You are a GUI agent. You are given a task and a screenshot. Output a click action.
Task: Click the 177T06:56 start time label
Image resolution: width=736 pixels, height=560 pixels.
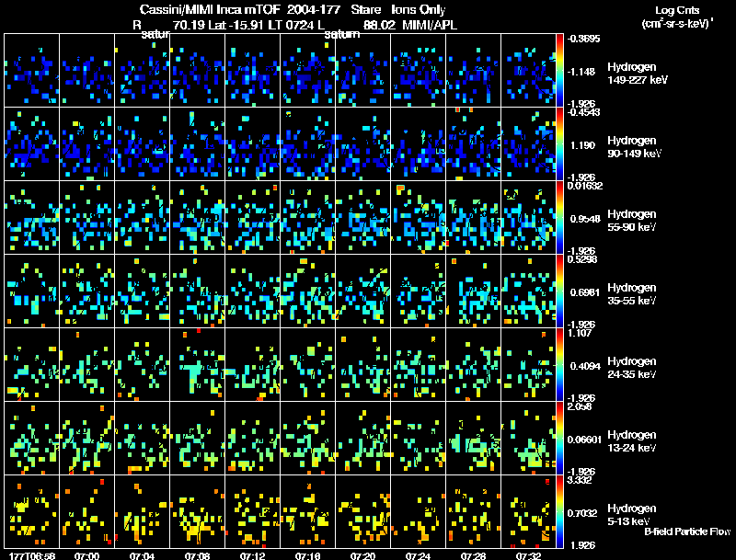coord(32,555)
